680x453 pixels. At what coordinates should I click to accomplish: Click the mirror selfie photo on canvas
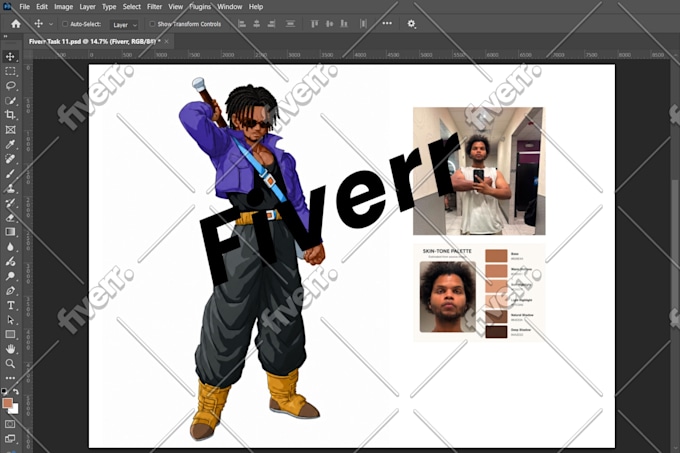pos(479,171)
